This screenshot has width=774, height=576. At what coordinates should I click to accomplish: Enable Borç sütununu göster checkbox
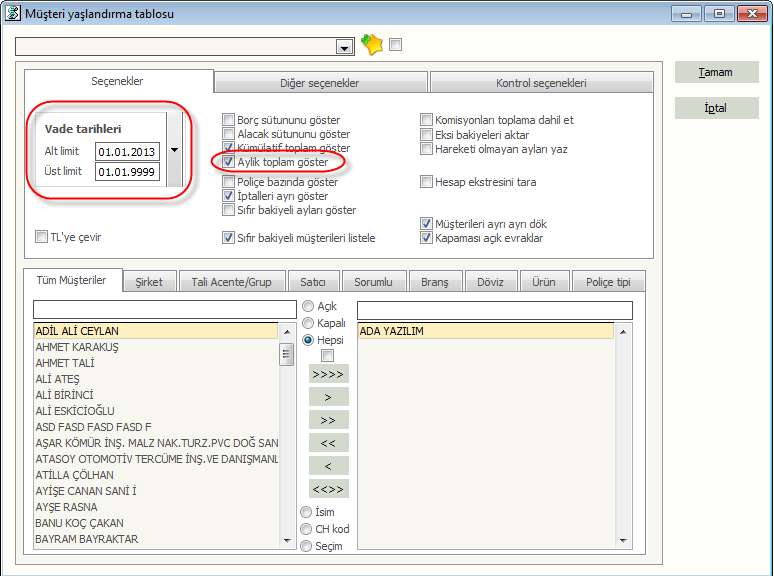[229, 120]
